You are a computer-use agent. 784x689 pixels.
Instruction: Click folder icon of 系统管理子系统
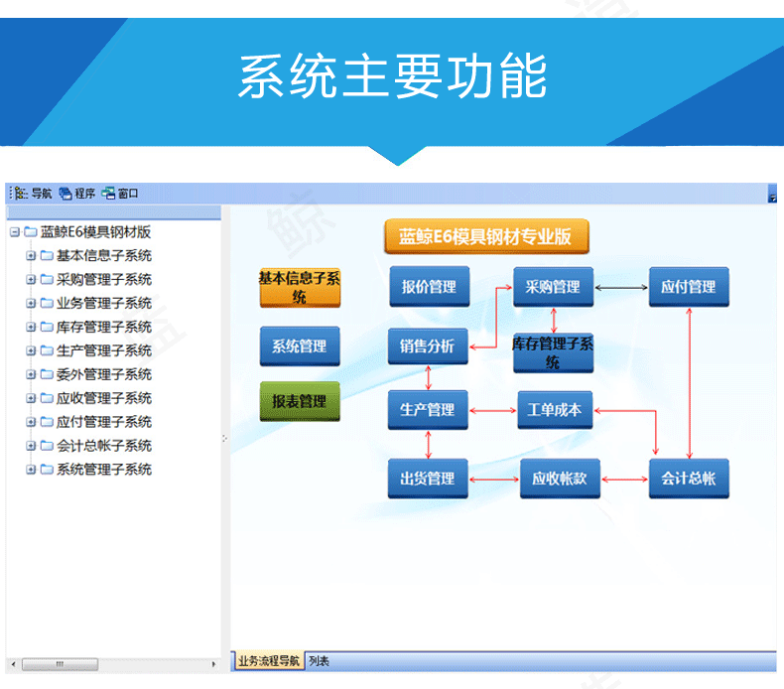tap(47, 470)
